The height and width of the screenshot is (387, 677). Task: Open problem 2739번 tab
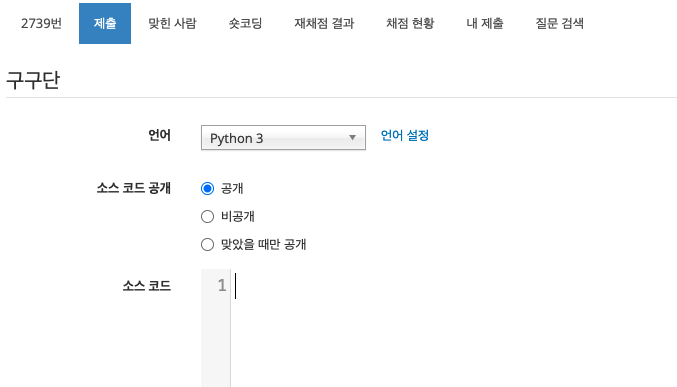pos(41,23)
